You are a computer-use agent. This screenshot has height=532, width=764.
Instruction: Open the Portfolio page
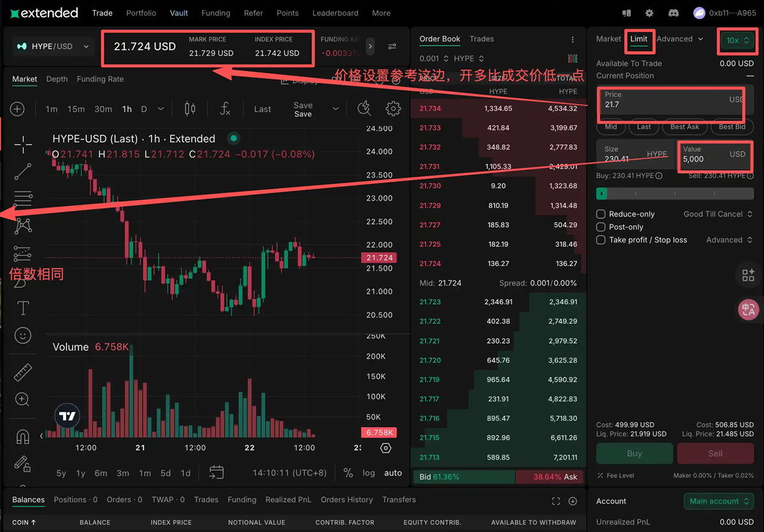point(141,13)
